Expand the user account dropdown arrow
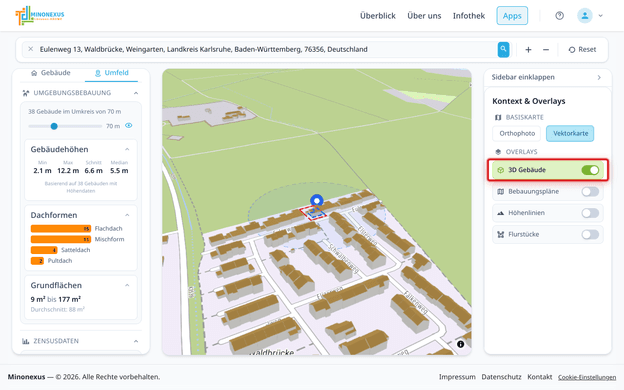Image resolution: width=624 pixels, height=390 pixels. (601, 16)
